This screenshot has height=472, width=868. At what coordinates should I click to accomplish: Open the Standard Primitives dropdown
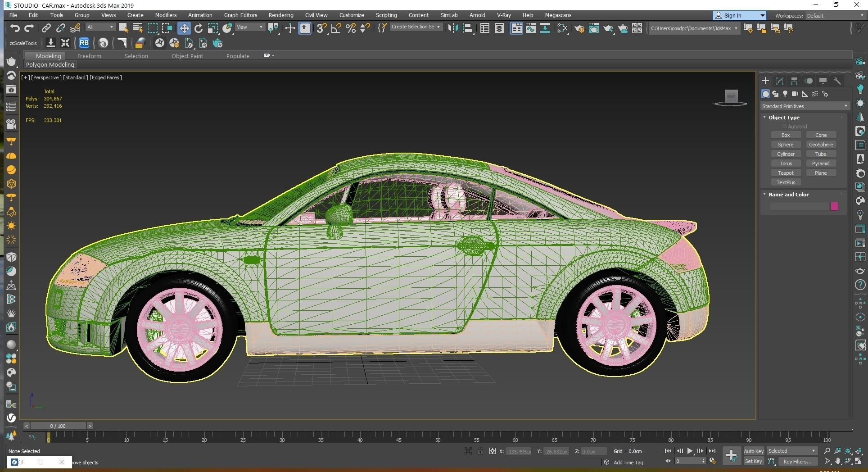[x=805, y=106]
